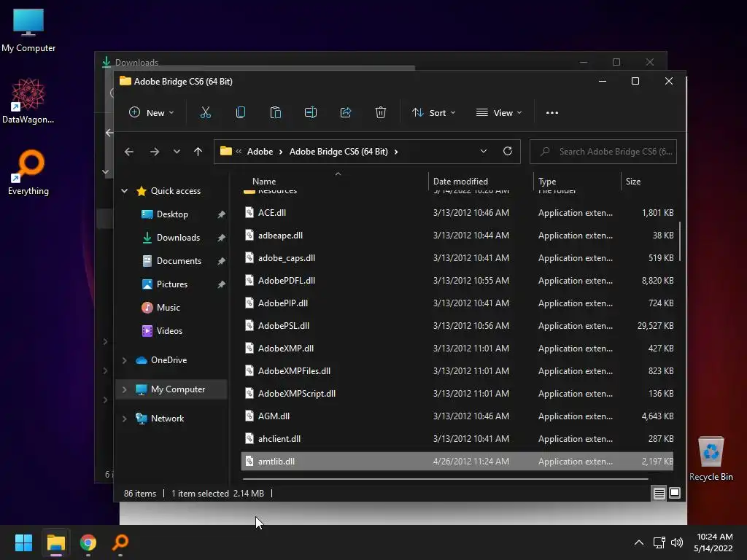Expand the address bar history dropdown
The height and width of the screenshot is (560, 747).
pyautogui.click(x=483, y=151)
